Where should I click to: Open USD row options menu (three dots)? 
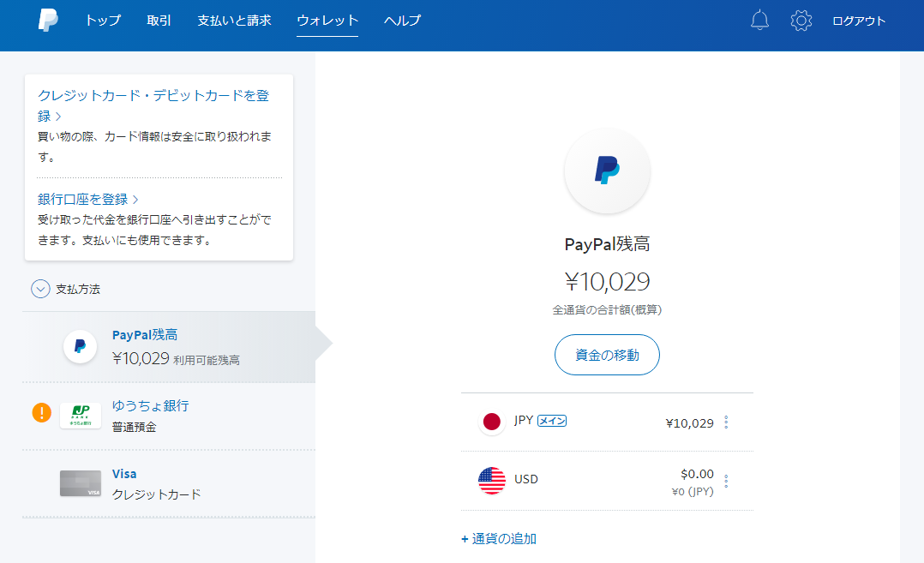726,481
